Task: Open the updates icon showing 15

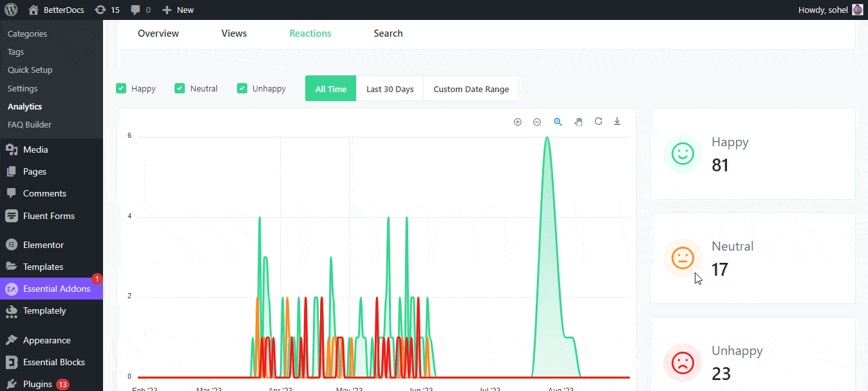Action: point(107,10)
